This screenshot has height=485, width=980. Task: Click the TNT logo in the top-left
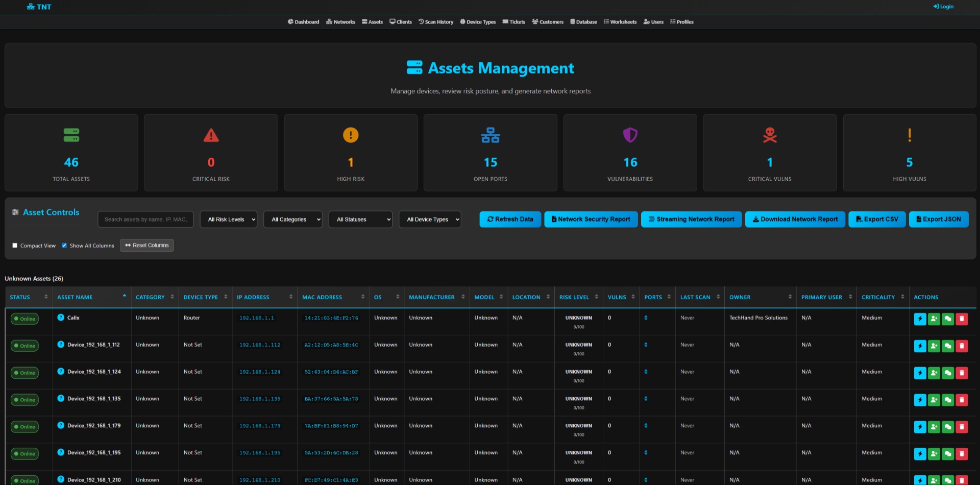pos(39,7)
